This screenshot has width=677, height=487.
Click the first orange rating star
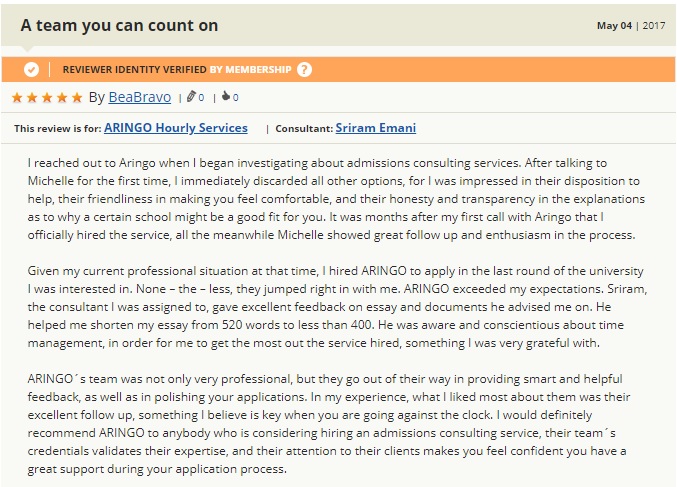click(x=17, y=97)
